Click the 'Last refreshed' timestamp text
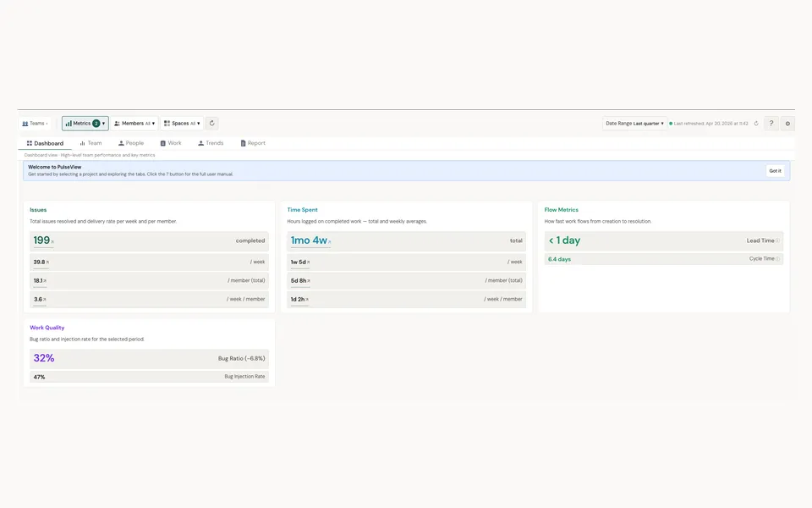 [x=711, y=124]
